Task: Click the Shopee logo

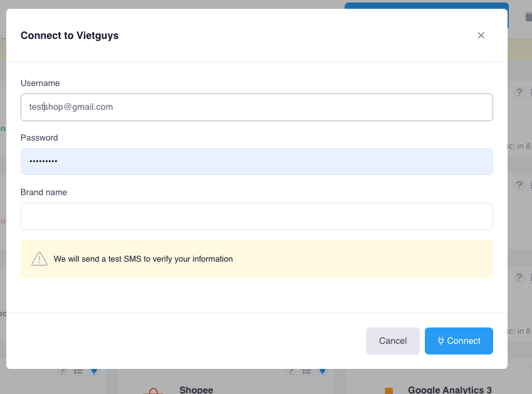Action: 153,390
